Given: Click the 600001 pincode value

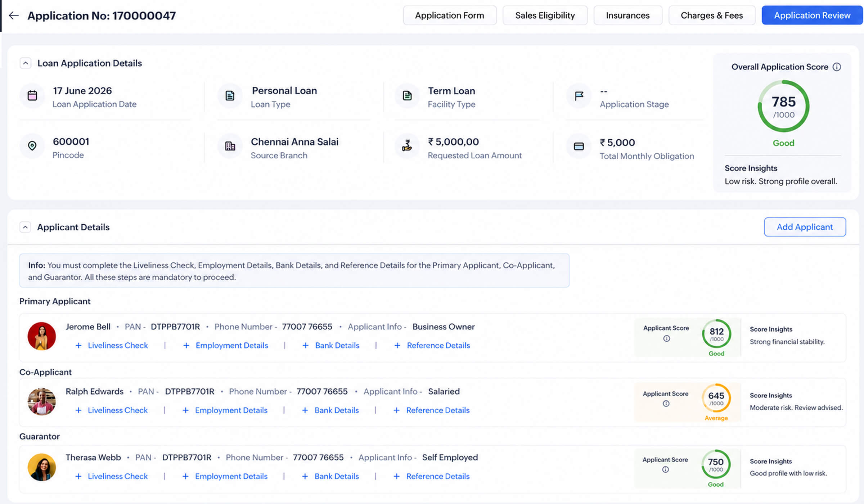Looking at the screenshot, I should tap(71, 141).
